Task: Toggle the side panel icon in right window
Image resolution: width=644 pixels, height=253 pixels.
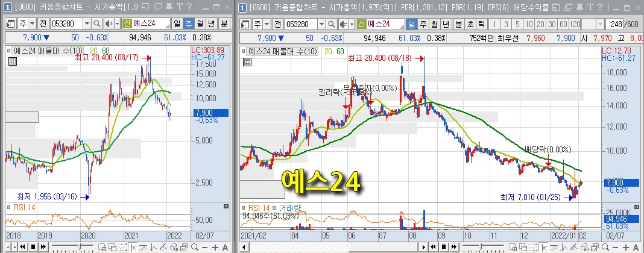Action: pyautogui.click(x=245, y=23)
